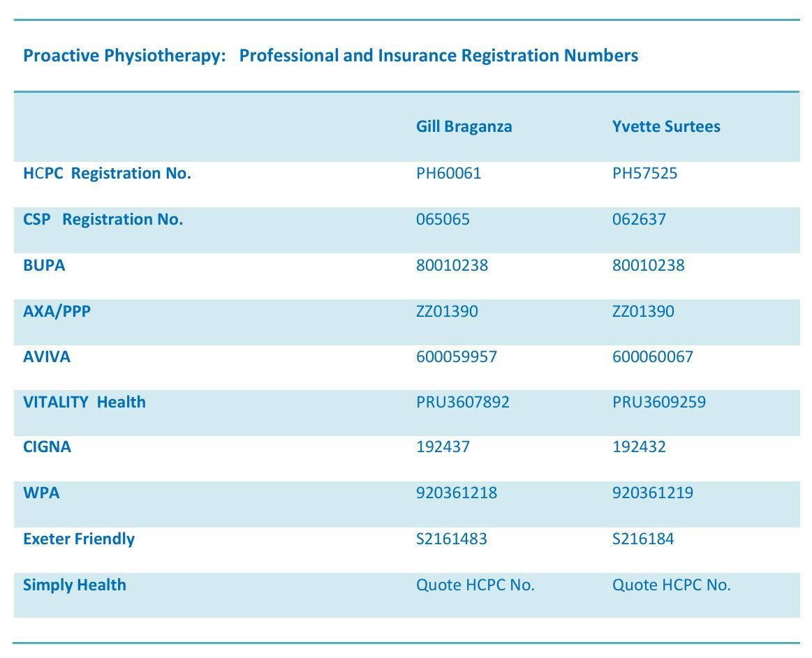The width and height of the screenshot is (812, 658).
Task: Select Yvette's HCPC number PH57525
Action: (x=644, y=173)
